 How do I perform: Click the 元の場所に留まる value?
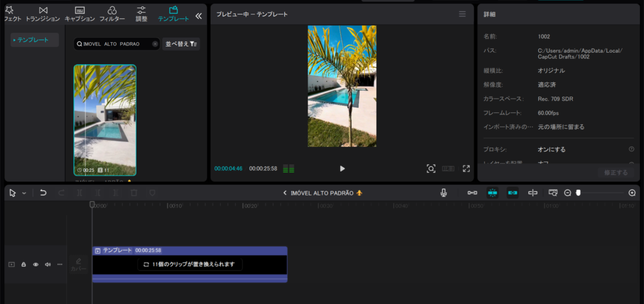[x=561, y=127]
